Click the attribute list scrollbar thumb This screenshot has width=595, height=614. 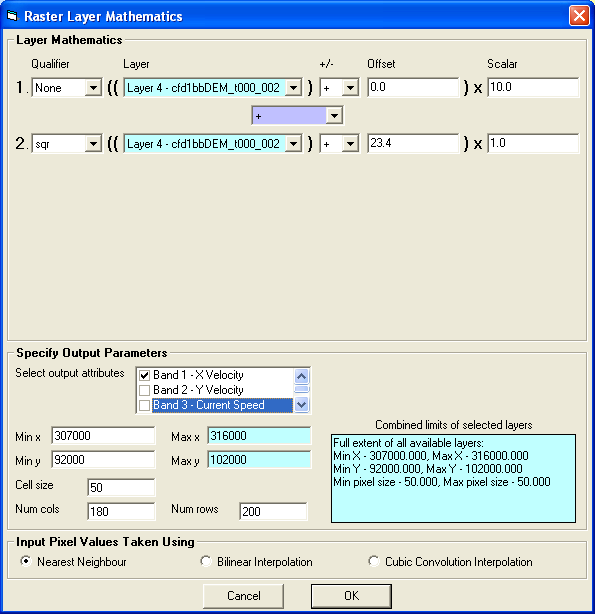pos(301,389)
